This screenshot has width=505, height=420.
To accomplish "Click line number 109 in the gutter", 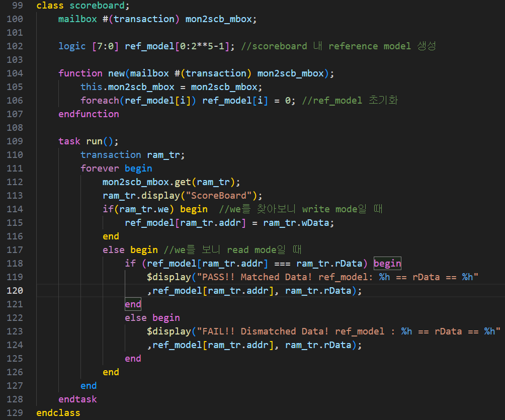I will (15, 141).
